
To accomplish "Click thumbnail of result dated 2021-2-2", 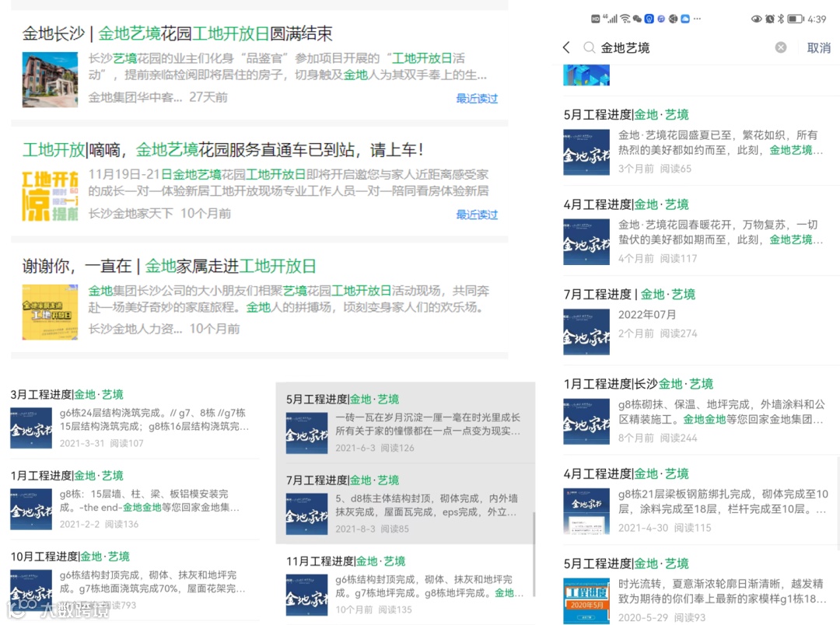I will (x=31, y=509).
